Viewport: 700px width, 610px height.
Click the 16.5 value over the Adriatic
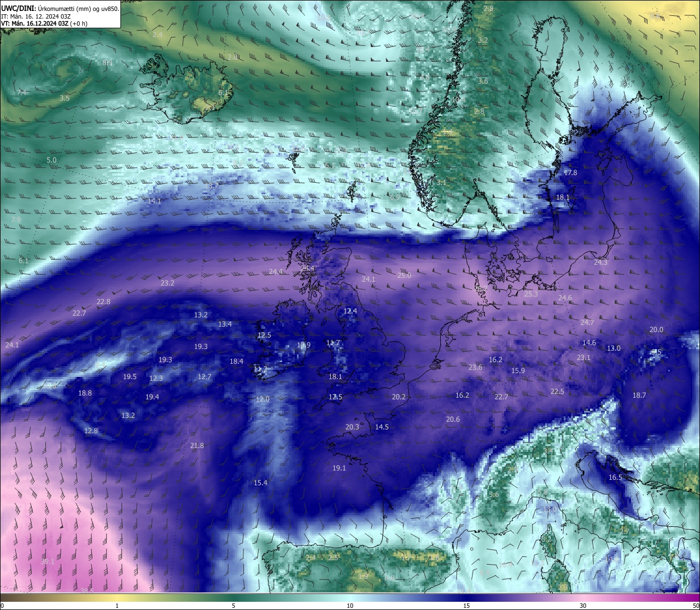pyautogui.click(x=615, y=477)
